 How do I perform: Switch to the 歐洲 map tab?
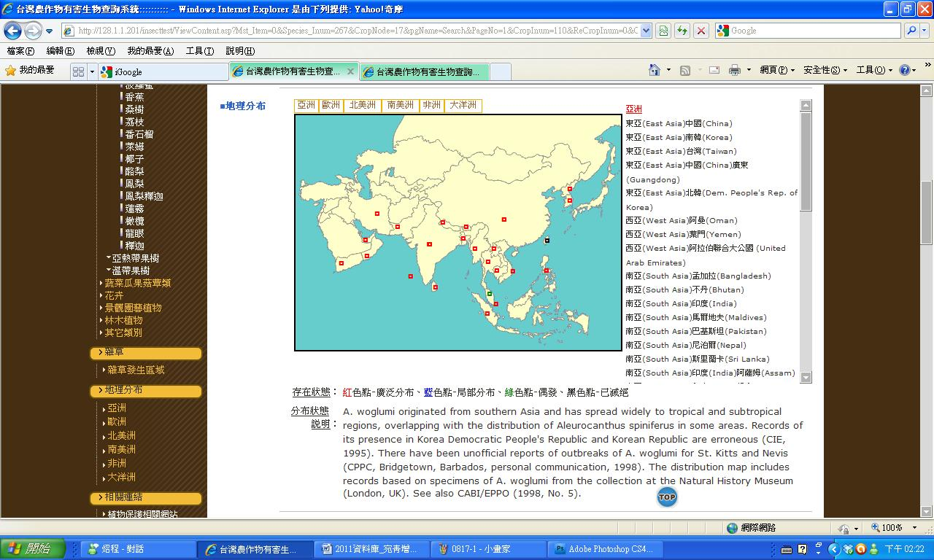point(331,106)
